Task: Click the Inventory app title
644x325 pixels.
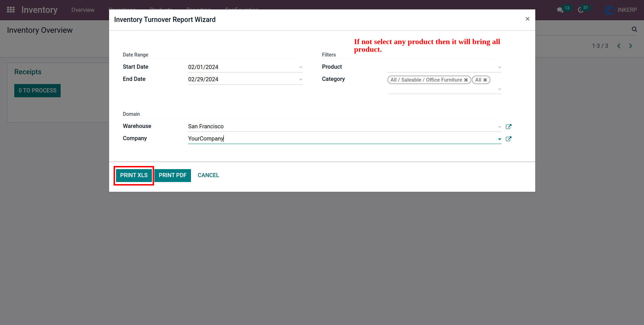Action: point(39,10)
